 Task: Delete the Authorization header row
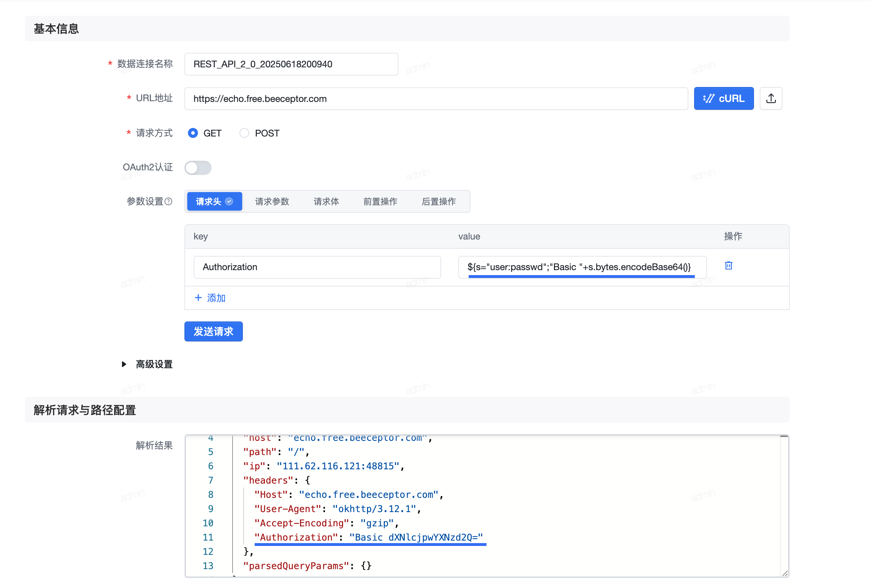(x=728, y=265)
